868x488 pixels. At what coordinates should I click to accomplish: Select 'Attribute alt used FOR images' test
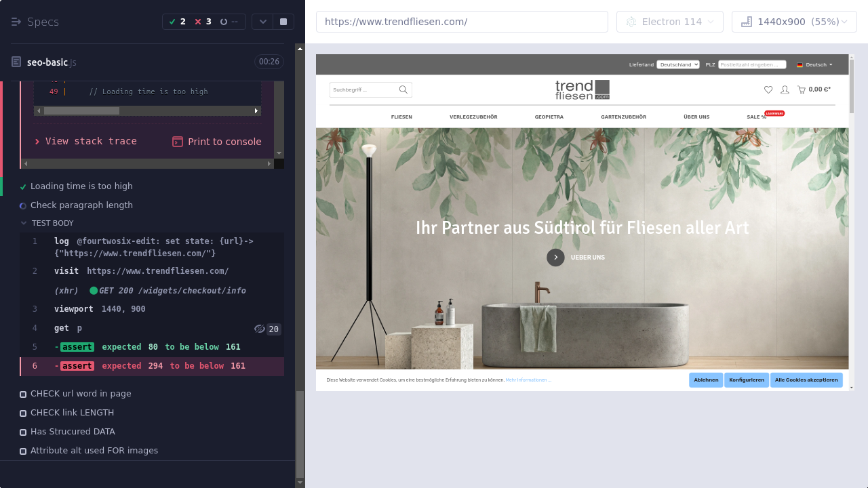point(94,451)
